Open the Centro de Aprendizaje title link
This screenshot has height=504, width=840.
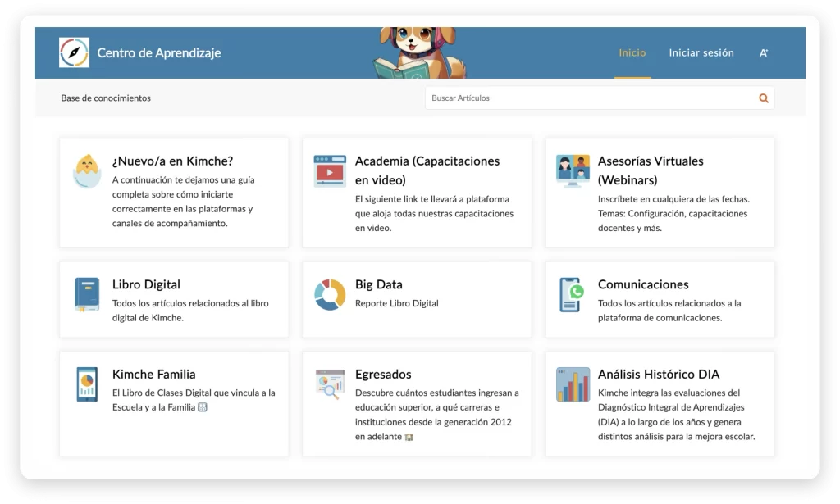coord(159,53)
